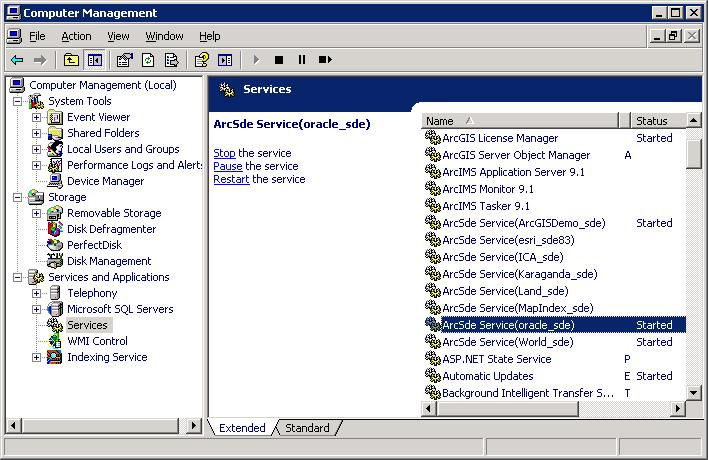Viewport: 708px width, 460px height.
Task: Sort by the Status column header
Action: pos(658,121)
